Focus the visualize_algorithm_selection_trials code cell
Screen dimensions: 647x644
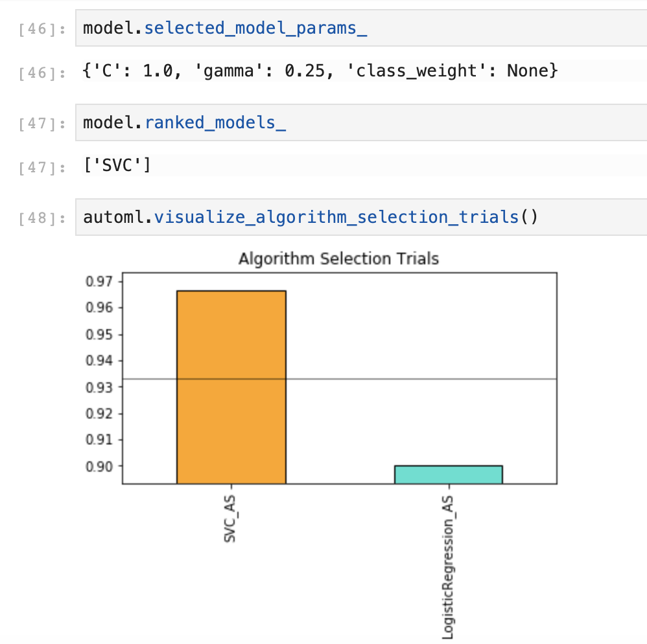coord(360,216)
